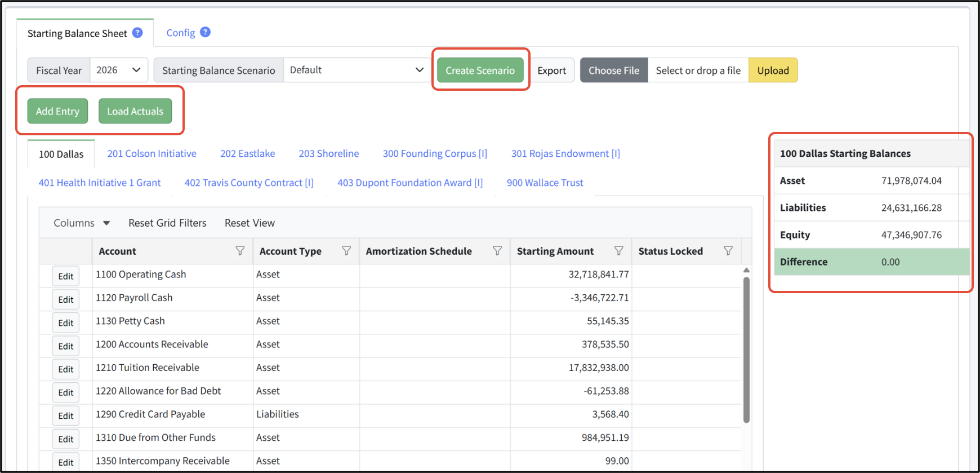Switch to Starting Balance Sheet tab
980x473 pixels.
[84, 33]
